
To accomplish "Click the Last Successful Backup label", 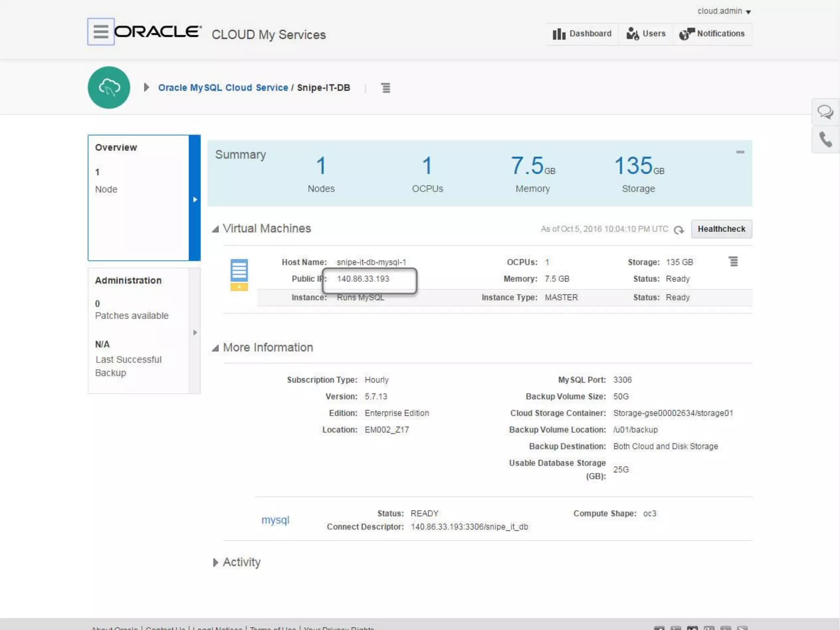I will point(128,366).
